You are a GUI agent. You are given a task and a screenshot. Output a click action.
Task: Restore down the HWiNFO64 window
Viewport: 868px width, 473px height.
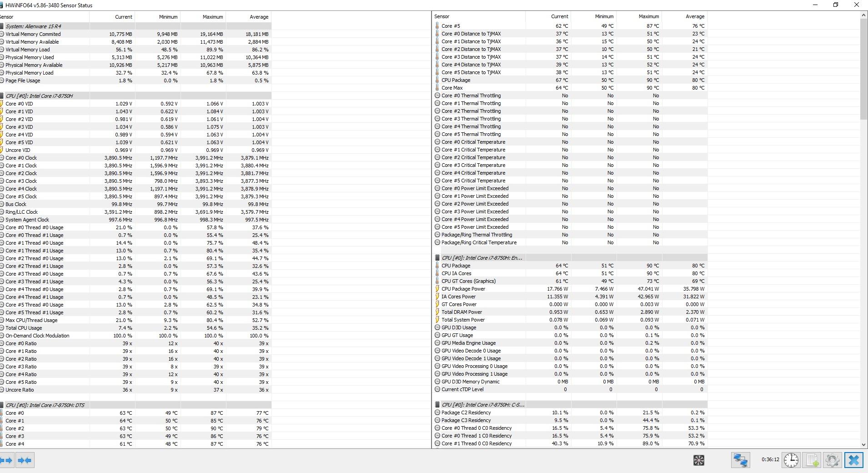tap(835, 5)
